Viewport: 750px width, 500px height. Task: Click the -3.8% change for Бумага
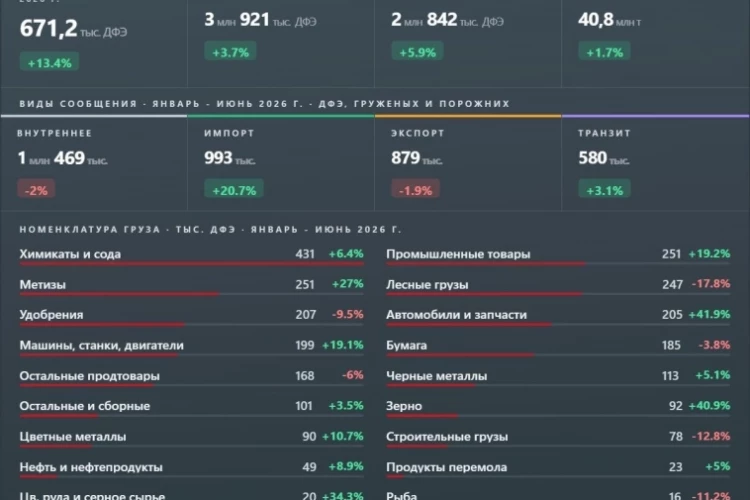714,345
